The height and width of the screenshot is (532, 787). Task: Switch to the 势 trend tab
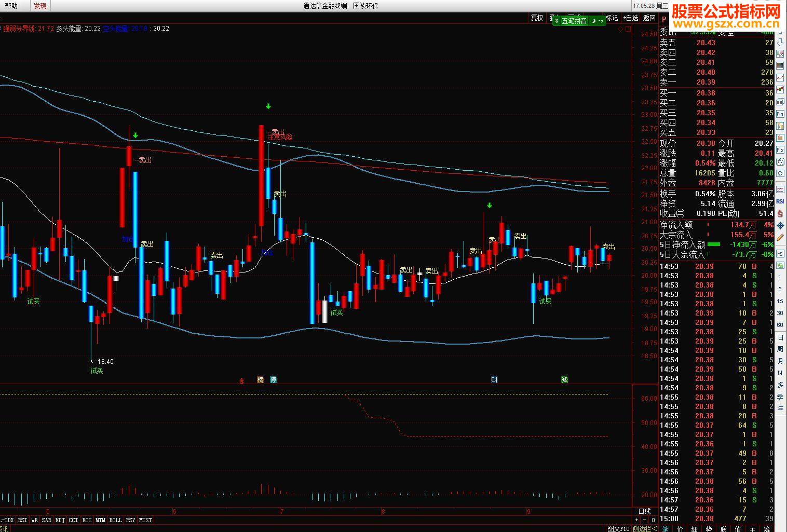pyautogui.click(x=709, y=528)
